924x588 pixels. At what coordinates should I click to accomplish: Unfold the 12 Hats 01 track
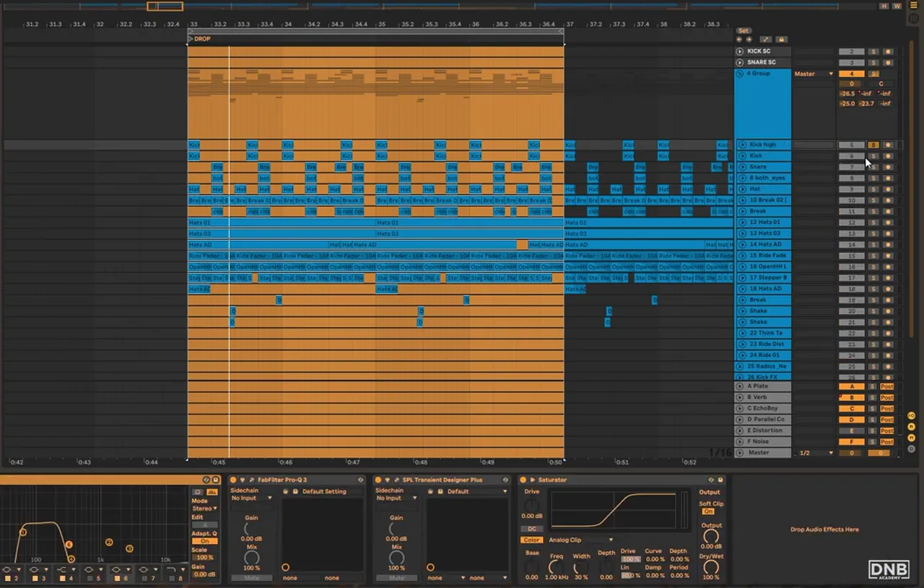point(743,222)
